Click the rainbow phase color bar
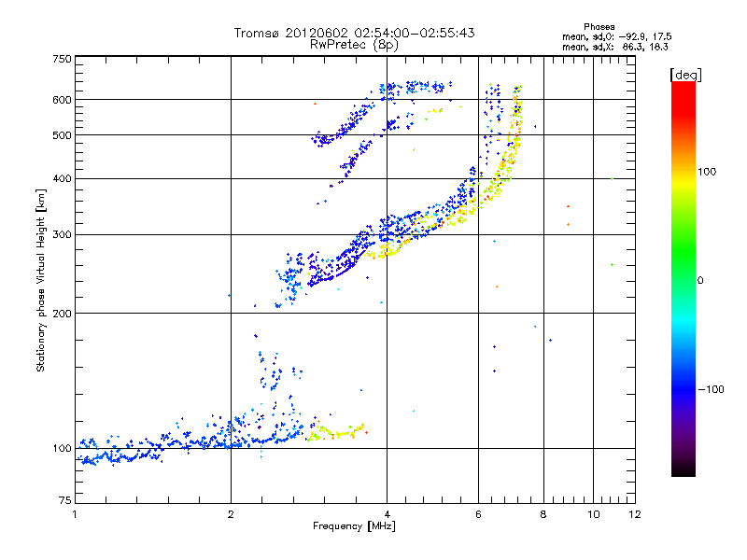Screen dimensions: 747x560 (684, 279)
